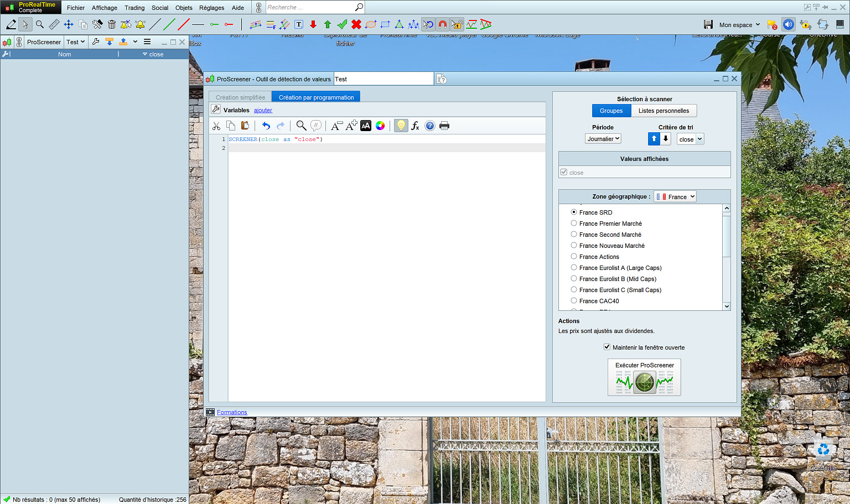Select France Premier Marché radio option
Viewport: 850px width, 504px height.
(574, 223)
